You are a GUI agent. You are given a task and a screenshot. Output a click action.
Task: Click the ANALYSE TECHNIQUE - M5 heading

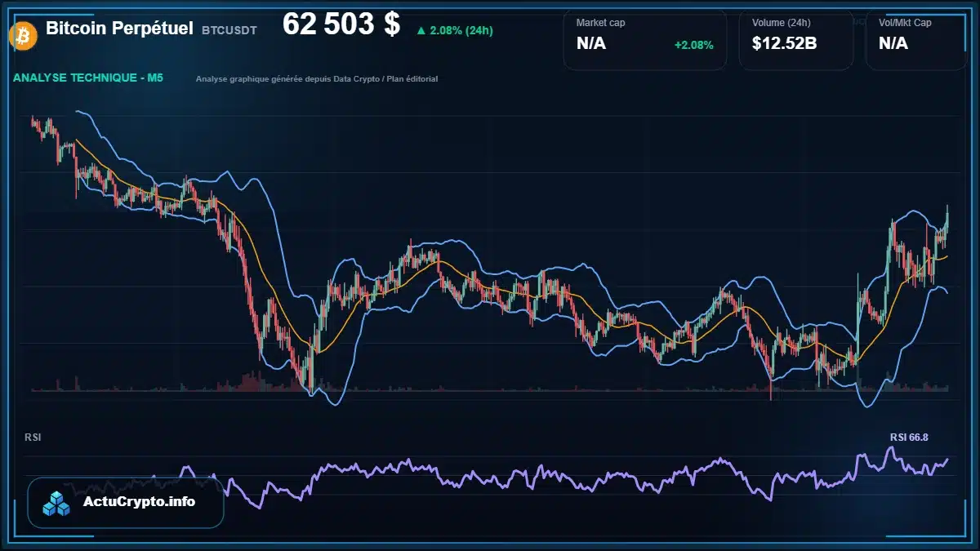coord(88,78)
